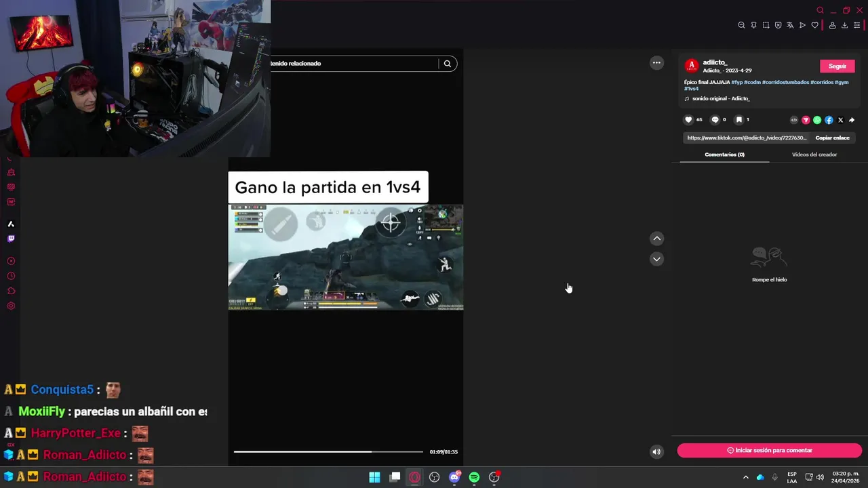This screenshot has height=488, width=868.
Task: Go to the previous video with up chevron
Action: 656,239
